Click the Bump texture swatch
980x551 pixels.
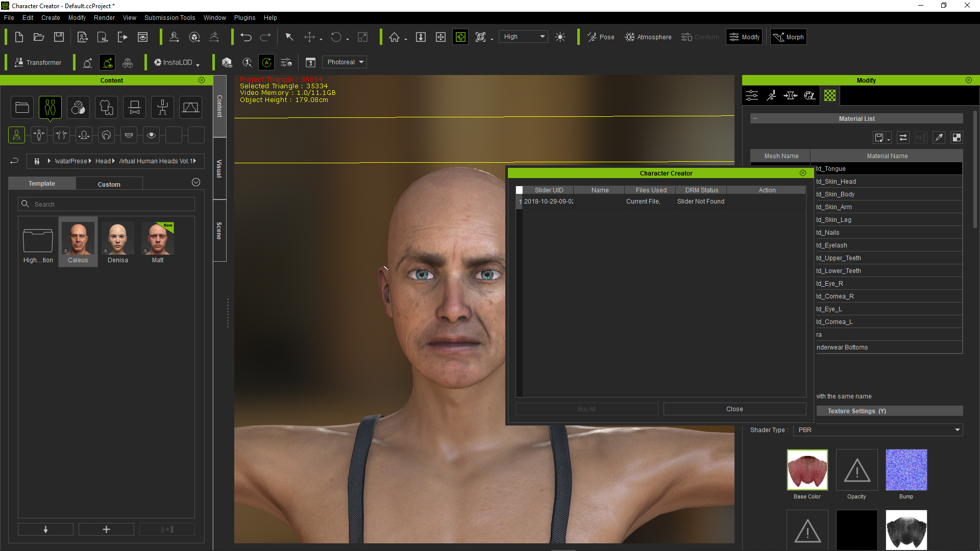pos(906,470)
